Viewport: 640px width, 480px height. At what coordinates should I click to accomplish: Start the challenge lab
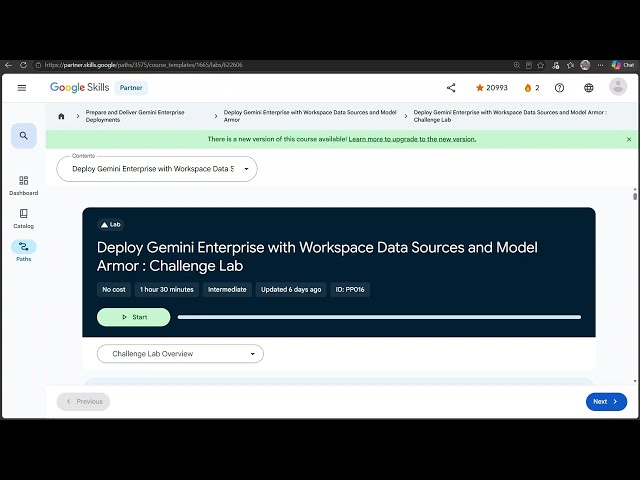click(133, 317)
